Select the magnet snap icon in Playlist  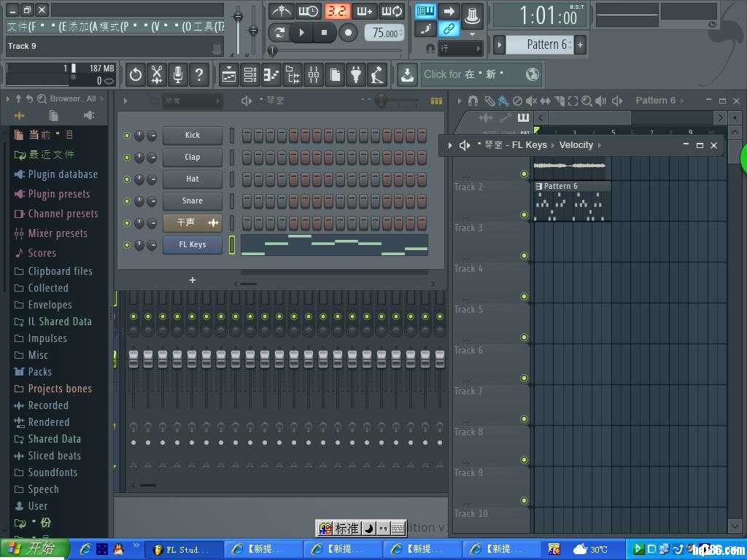[x=473, y=101]
